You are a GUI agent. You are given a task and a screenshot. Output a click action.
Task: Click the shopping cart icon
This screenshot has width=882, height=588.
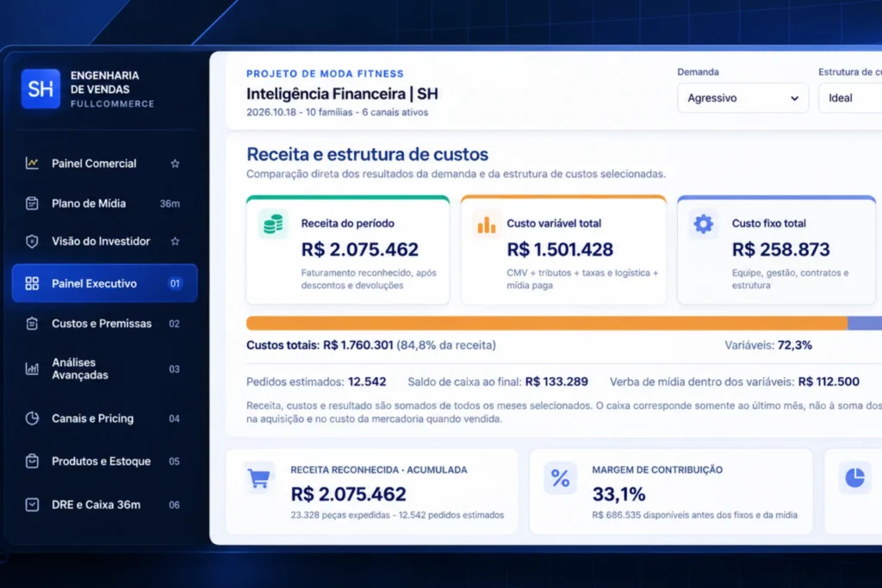tap(258, 479)
